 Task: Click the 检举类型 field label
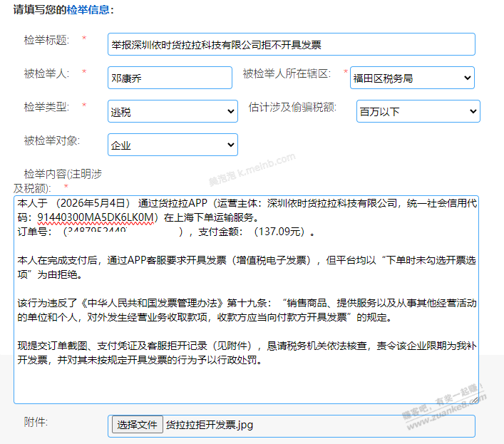pyautogui.click(x=46, y=107)
